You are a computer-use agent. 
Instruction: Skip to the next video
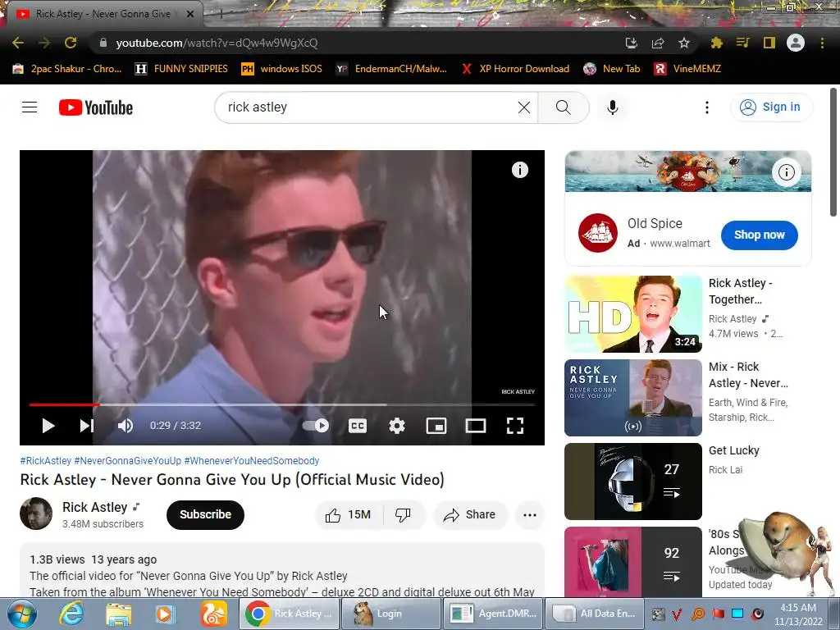click(87, 426)
